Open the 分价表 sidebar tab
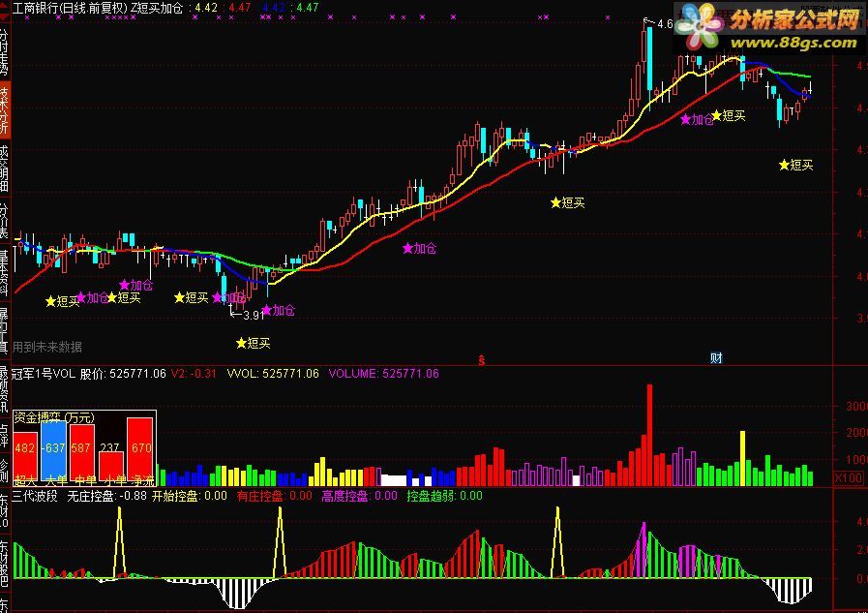The height and width of the screenshot is (613, 868). tap(5, 220)
